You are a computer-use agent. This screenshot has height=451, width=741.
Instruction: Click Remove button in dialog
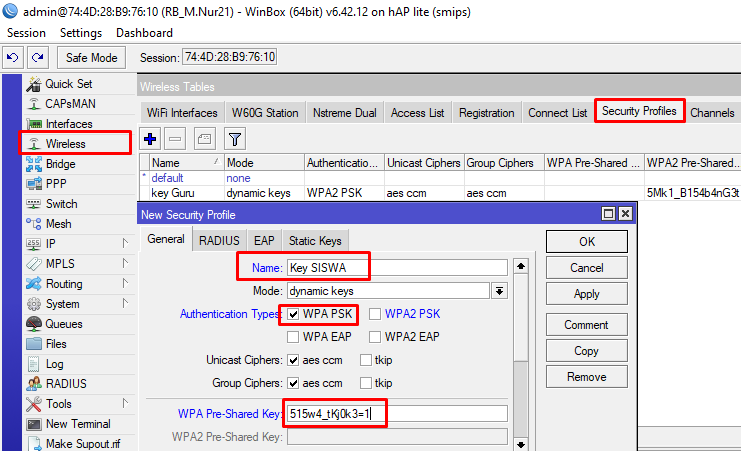(587, 377)
